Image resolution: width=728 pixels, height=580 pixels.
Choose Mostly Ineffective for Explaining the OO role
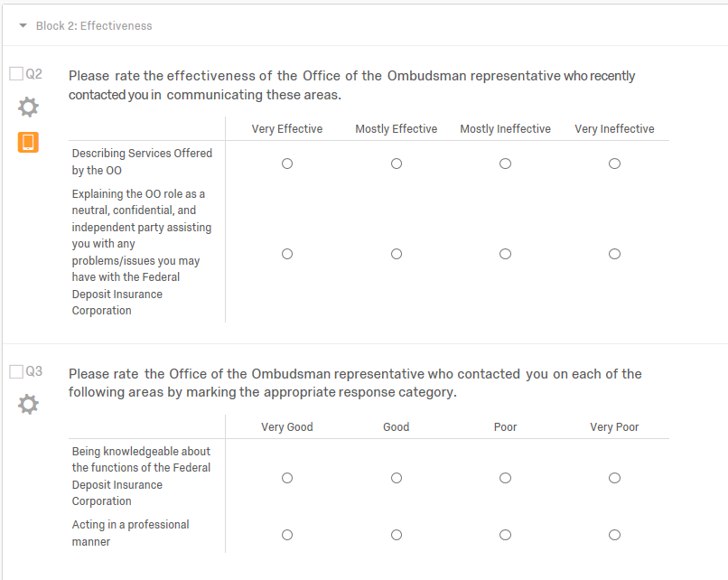(x=505, y=254)
